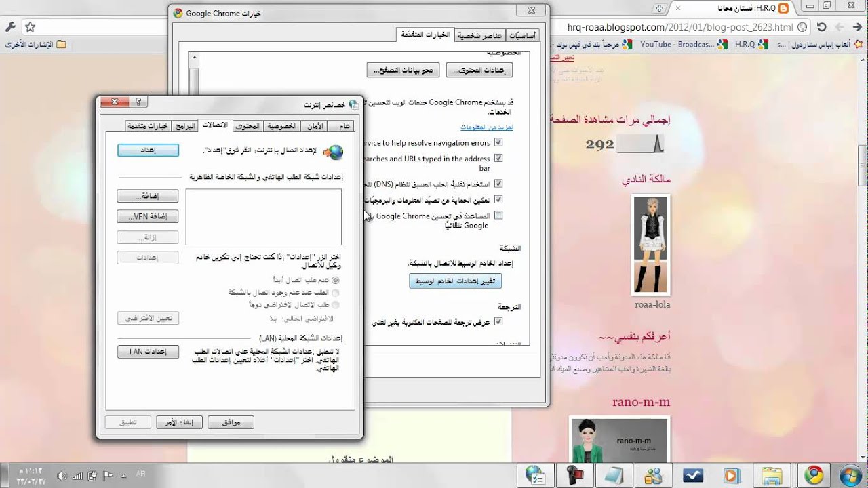The height and width of the screenshot is (488, 868).
Task: Click the empty dial-up connections list box
Action: point(264,217)
